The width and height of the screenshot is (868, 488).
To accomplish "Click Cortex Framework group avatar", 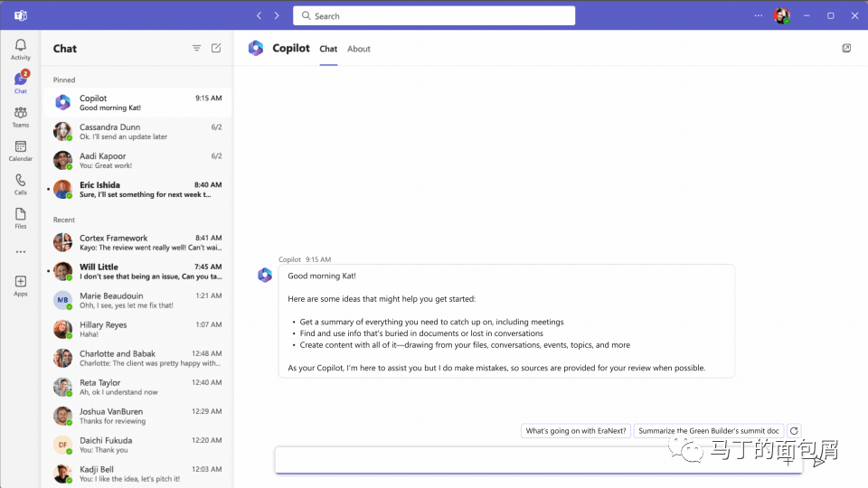I will tap(62, 242).
